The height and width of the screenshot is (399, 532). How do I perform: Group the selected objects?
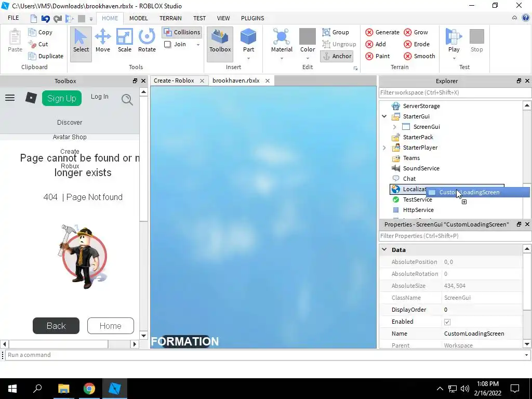coord(336,32)
